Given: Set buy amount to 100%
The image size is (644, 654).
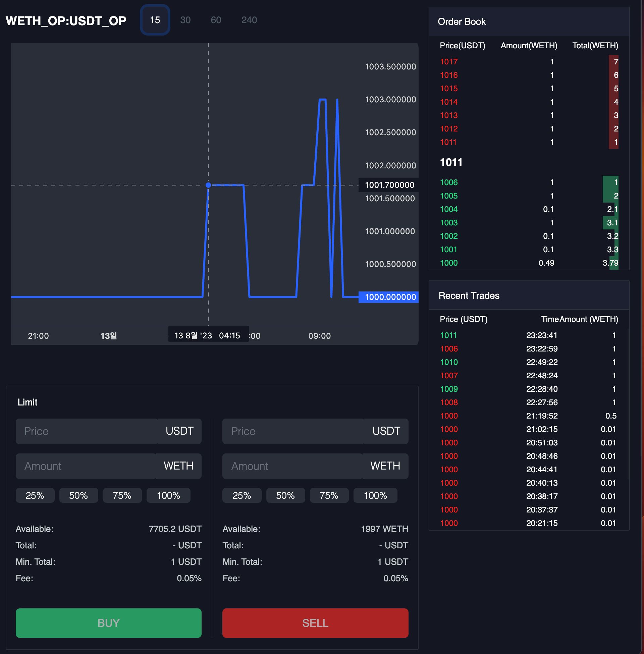Looking at the screenshot, I should coord(168,495).
